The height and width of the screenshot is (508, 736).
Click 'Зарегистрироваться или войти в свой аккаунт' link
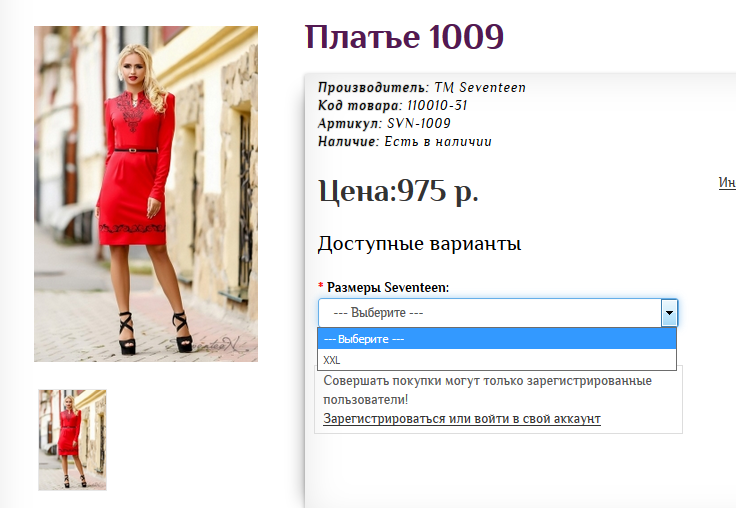click(x=461, y=418)
